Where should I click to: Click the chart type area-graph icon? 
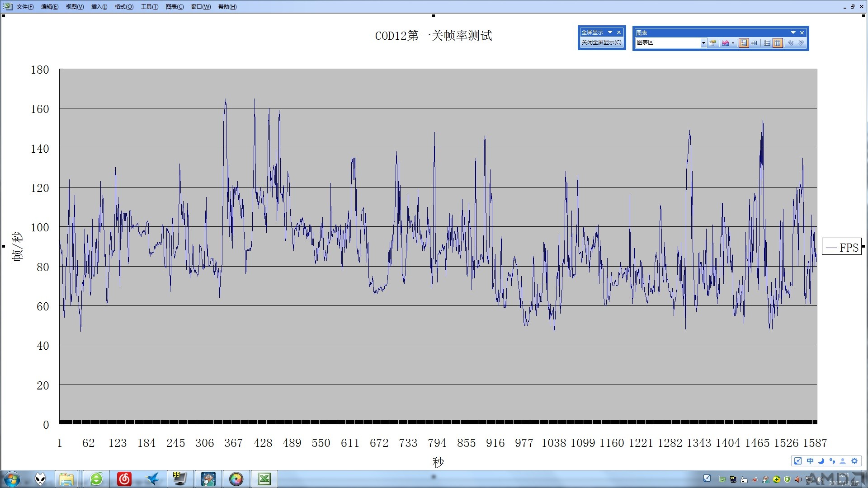(x=725, y=43)
